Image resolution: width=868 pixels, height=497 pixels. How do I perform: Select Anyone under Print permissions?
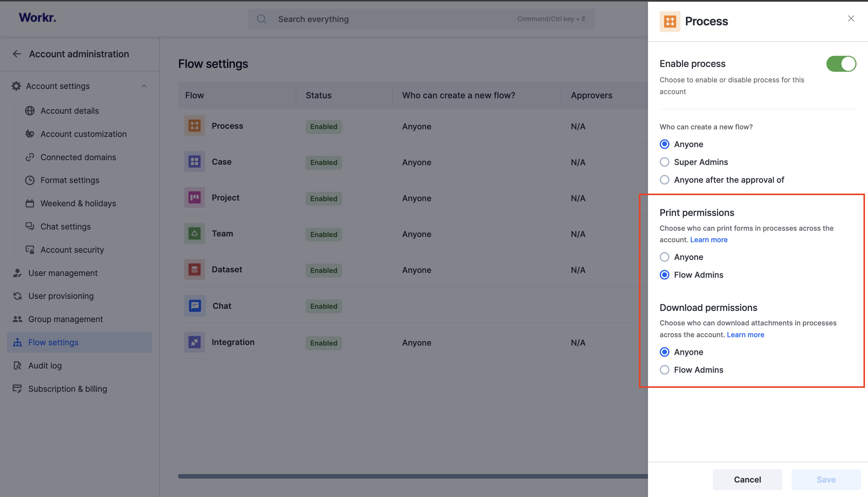(x=664, y=257)
